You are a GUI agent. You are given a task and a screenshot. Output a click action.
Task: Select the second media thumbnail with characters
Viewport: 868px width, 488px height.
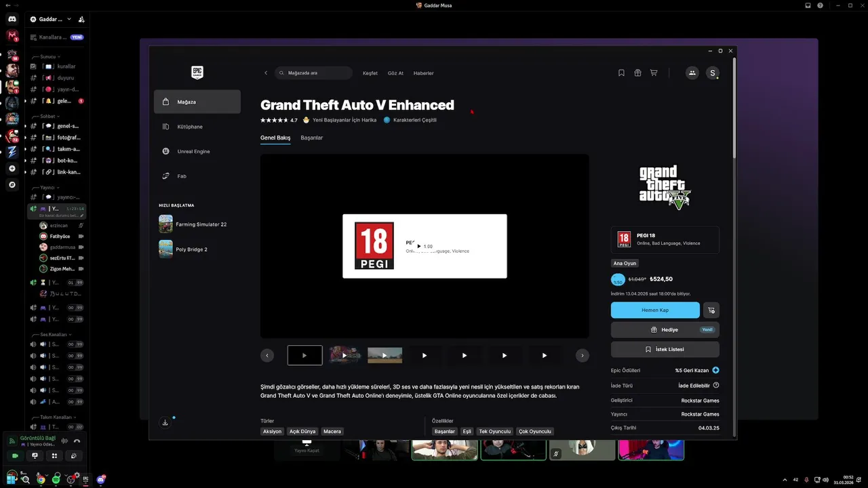[344, 355]
